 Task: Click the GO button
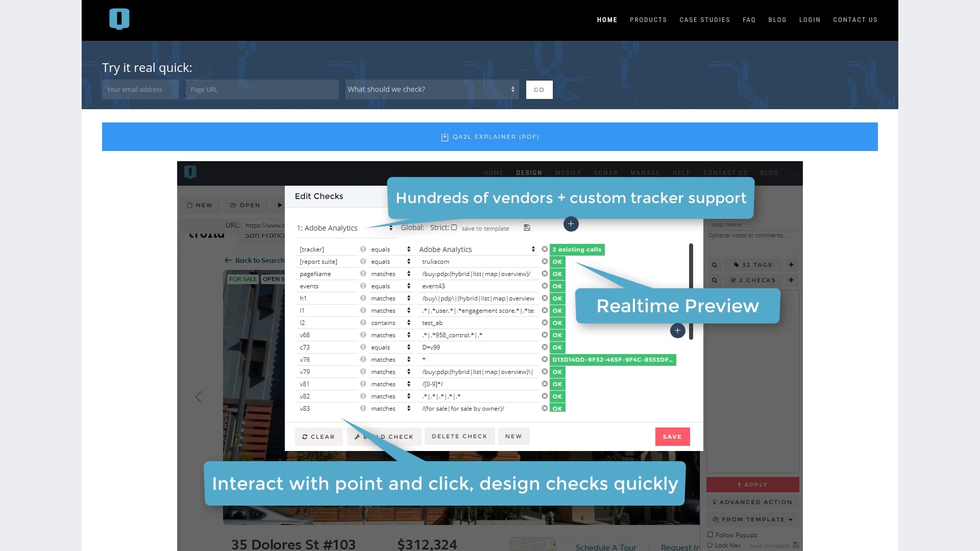coord(539,90)
